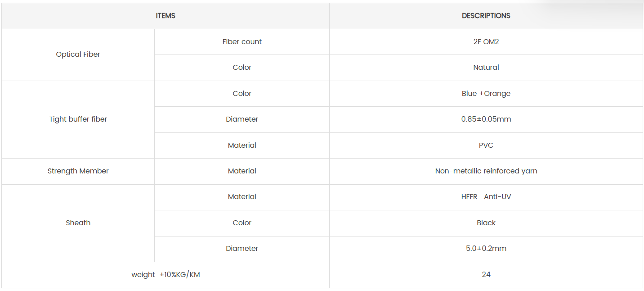Select the Optical Fiber row label
644x291 pixels.
pyautogui.click(x=78, y=55)
